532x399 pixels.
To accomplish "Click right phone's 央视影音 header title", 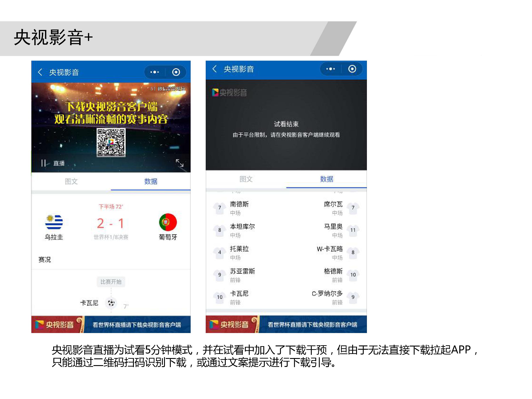I will (239, 69).
